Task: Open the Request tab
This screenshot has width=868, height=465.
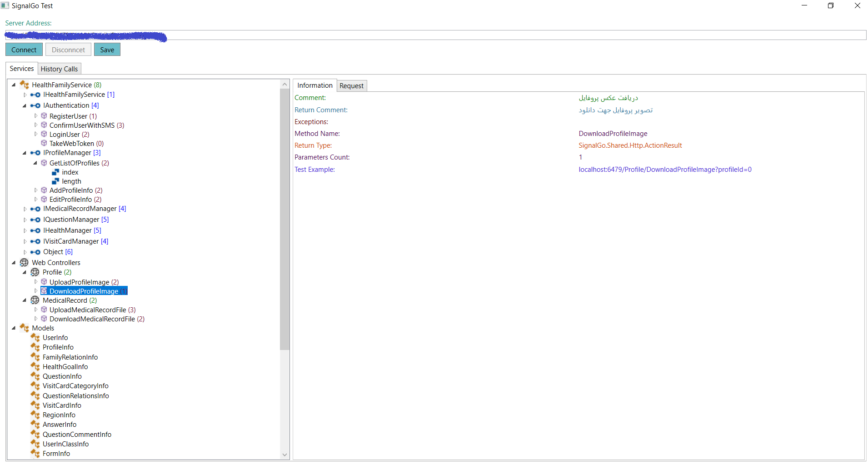Action: click(x=351, y=86)
